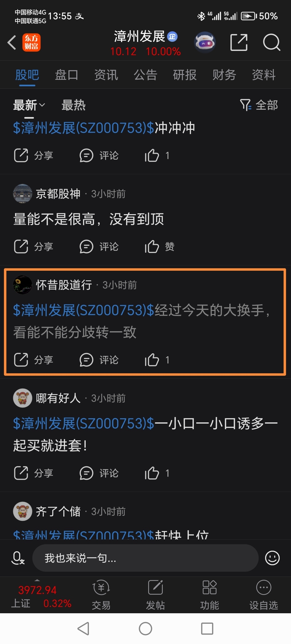
Task: Switch to the 研报 tab
Action: click(x=185, y=75)
